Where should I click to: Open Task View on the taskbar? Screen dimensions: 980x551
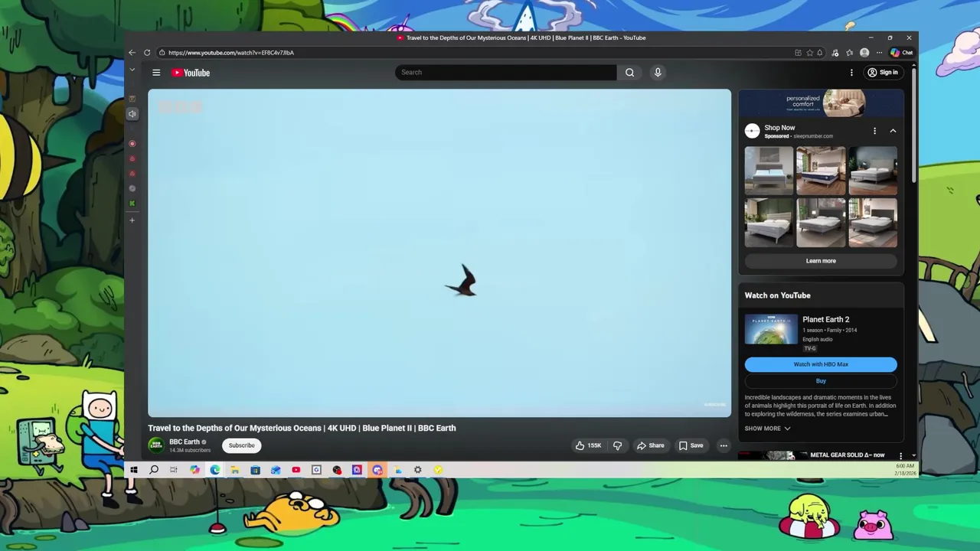pos(174,470)
